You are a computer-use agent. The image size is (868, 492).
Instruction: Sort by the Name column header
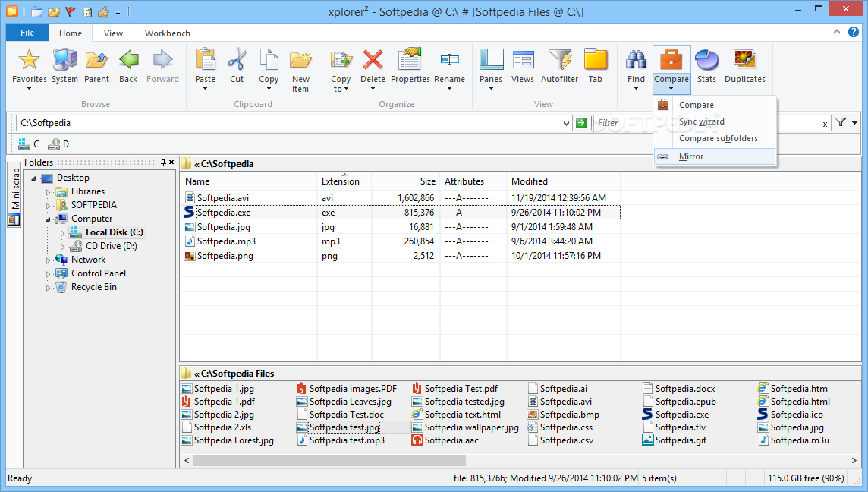click(249, 181)
